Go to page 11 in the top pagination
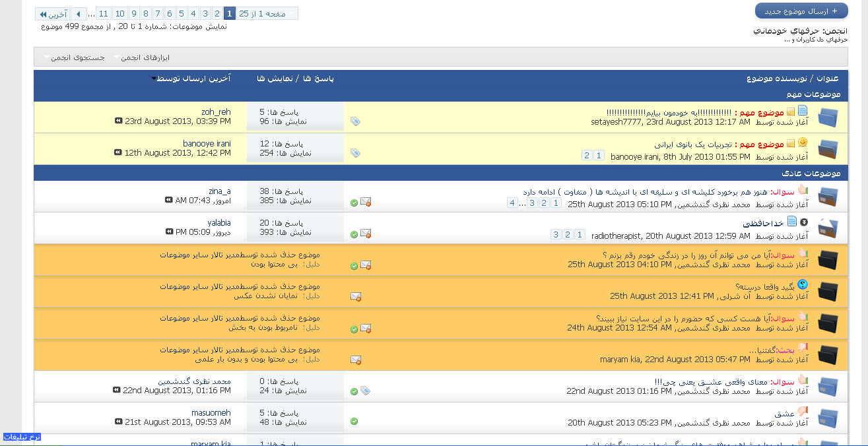 (x=104, y=13)
